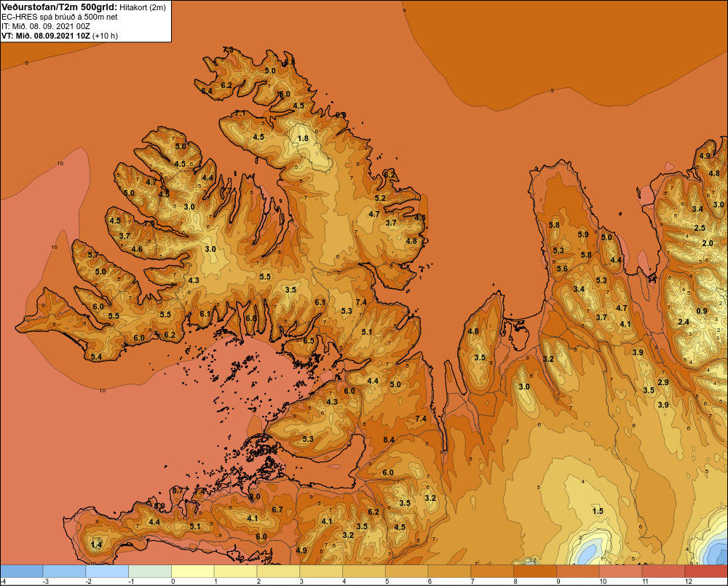Click the legend label '-4'

coord(3,582)
